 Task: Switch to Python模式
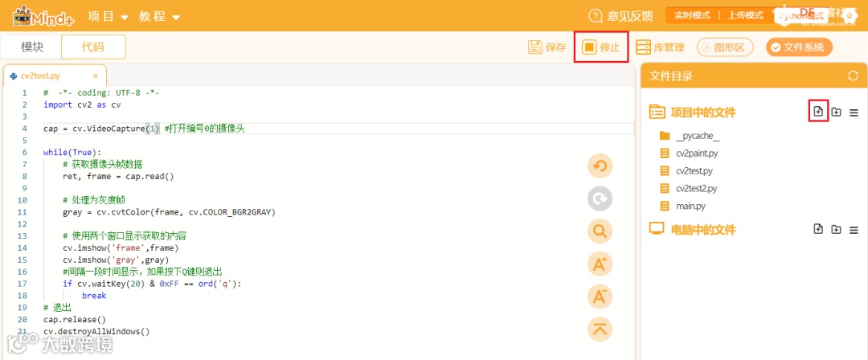coord(800,15)
